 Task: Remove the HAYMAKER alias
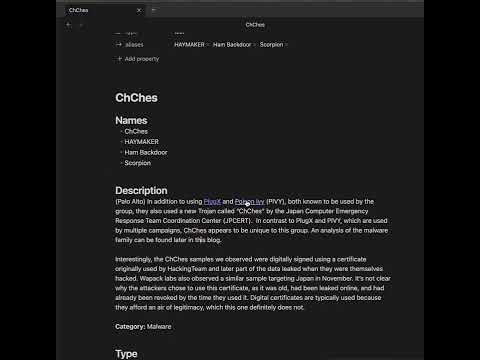(x=208, y=45)
